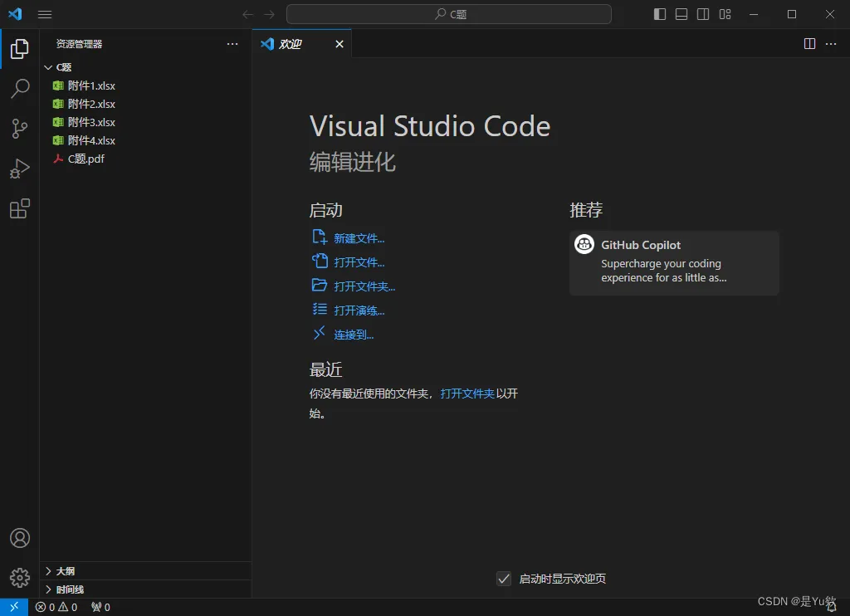Click 打开文件夹... link under 启动
This screenshot has height=616, width=850.
pos(364,286)
